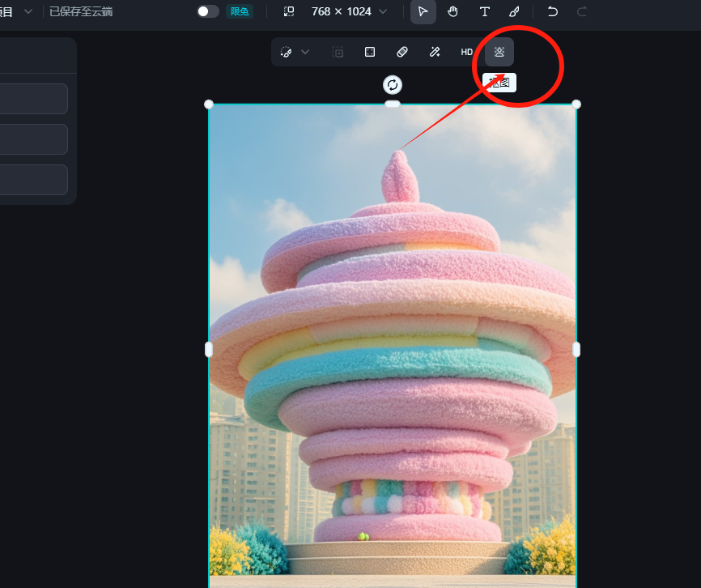Click the top-left corner resize handle
The height and width of the screenshot is (588, 701).
(209, 104)
